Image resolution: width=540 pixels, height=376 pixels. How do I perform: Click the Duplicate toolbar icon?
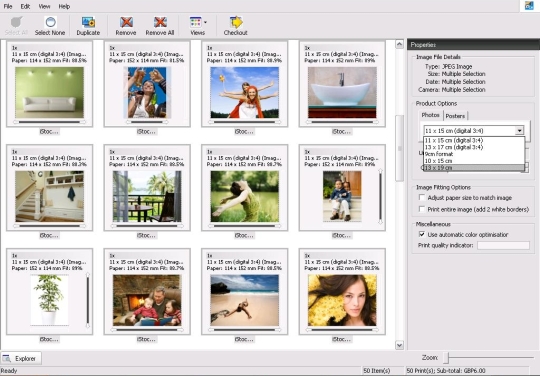point(88,22)
